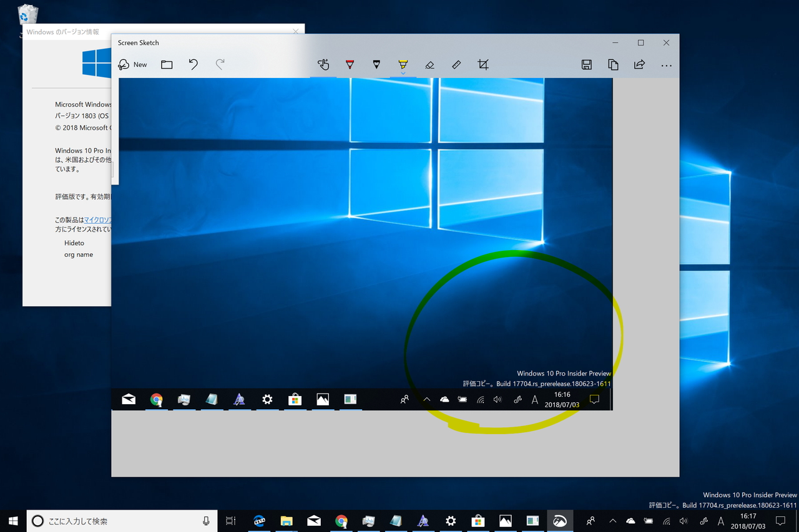799x532 pixels.
Task: Toggle the IME input mode indicator
Action: [721, 521]
